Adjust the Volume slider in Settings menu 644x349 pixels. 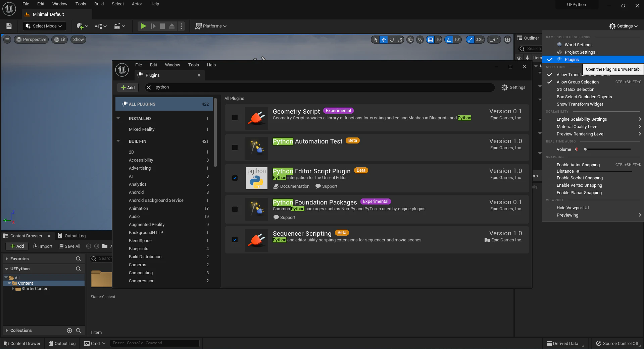click(608, 150)
